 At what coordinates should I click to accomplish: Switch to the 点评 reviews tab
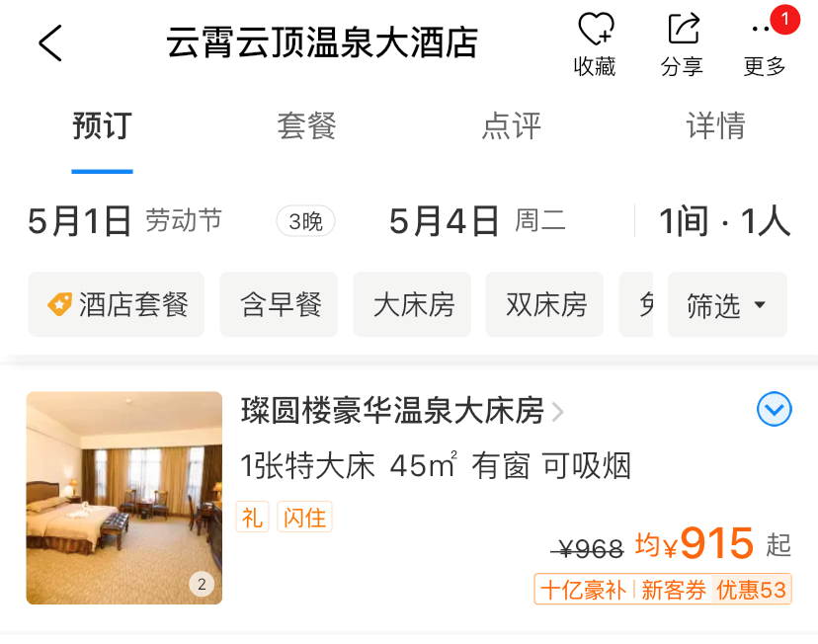pyautogui.click(x=512, y=125)
